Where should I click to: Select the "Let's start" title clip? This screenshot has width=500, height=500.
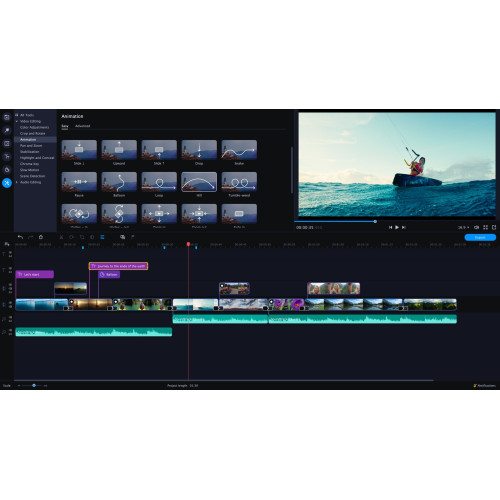34,274
